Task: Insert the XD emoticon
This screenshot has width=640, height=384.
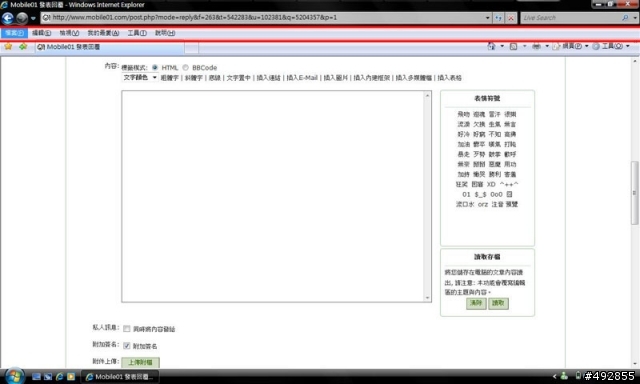Action: click(491, 184)
